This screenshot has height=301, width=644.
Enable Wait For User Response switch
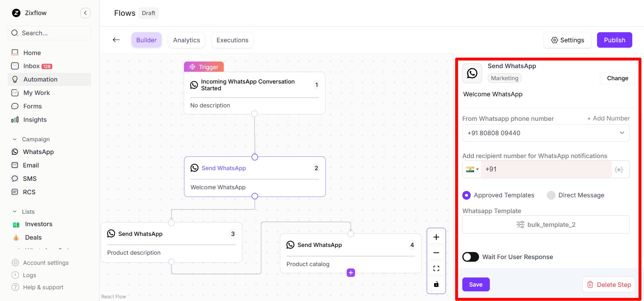(x=471, y=257)
